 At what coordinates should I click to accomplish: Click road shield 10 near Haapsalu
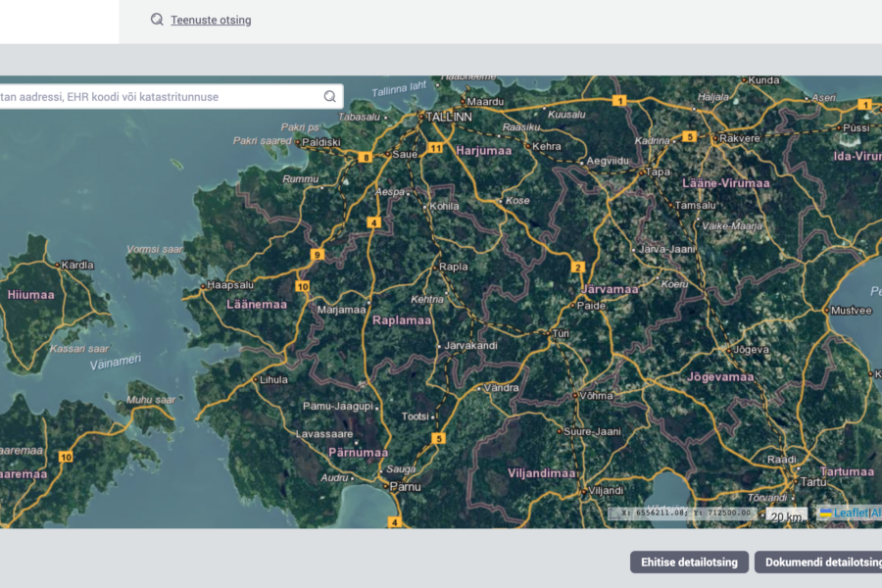303,286
